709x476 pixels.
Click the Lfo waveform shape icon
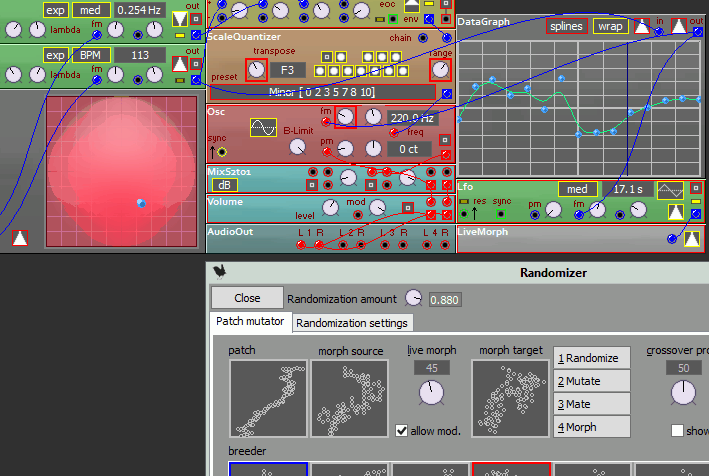point(670,189)
